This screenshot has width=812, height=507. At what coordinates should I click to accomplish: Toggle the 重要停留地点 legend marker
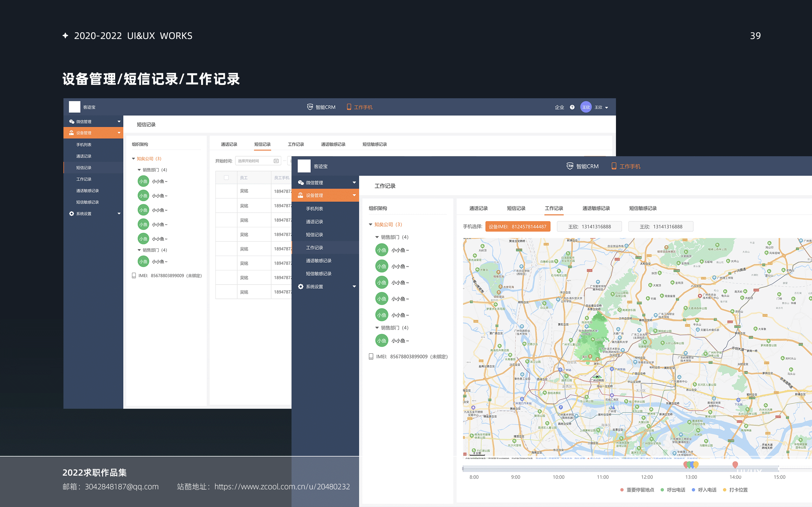click(622, 490)
